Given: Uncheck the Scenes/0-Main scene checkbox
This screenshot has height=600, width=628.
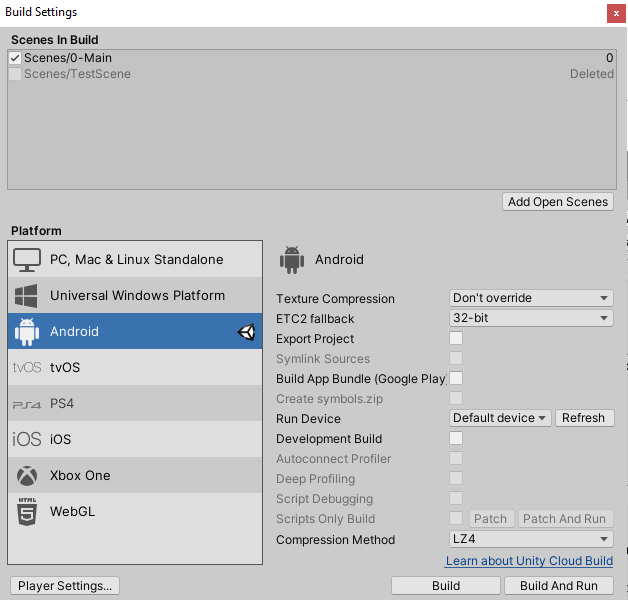Looking at the screenshot, I should click(15, 58).
